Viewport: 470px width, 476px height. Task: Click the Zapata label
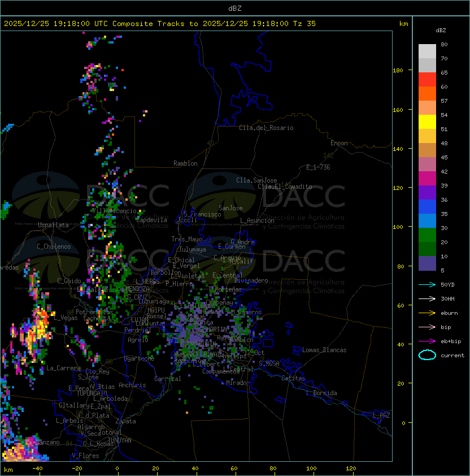point(125,421)
